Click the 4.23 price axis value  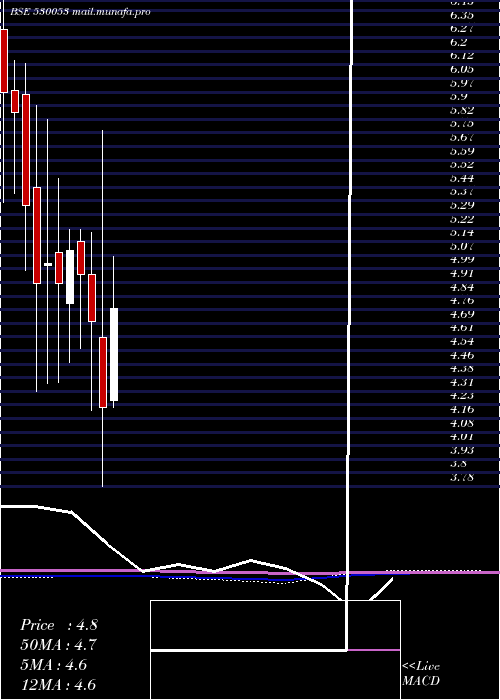click(462, 396)
